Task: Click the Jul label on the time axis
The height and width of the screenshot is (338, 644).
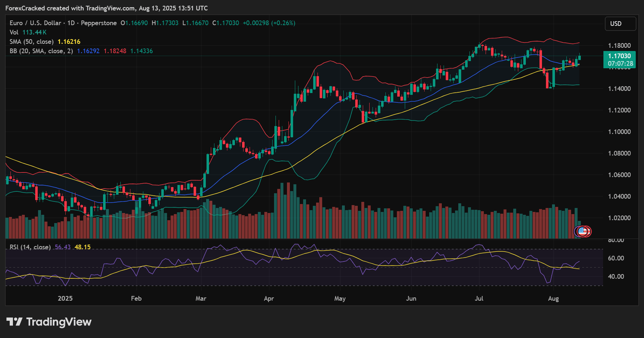Action: pyautogui.click(x=479, y=298)
